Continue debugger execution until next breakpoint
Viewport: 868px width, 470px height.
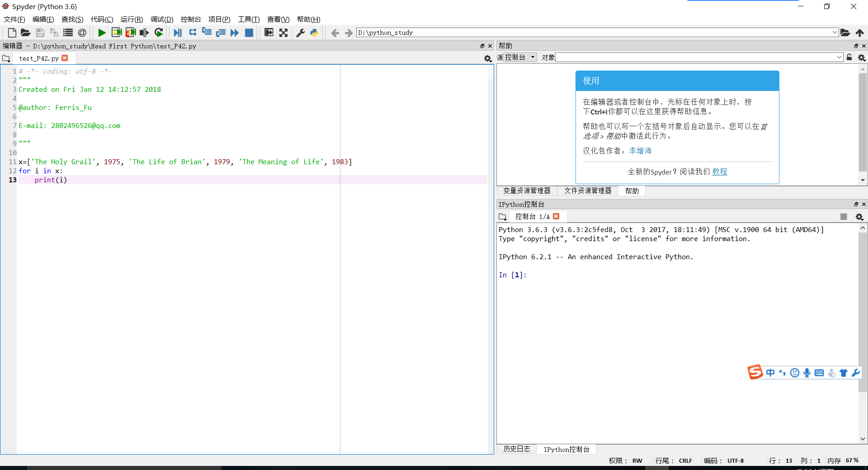[235, 33]
